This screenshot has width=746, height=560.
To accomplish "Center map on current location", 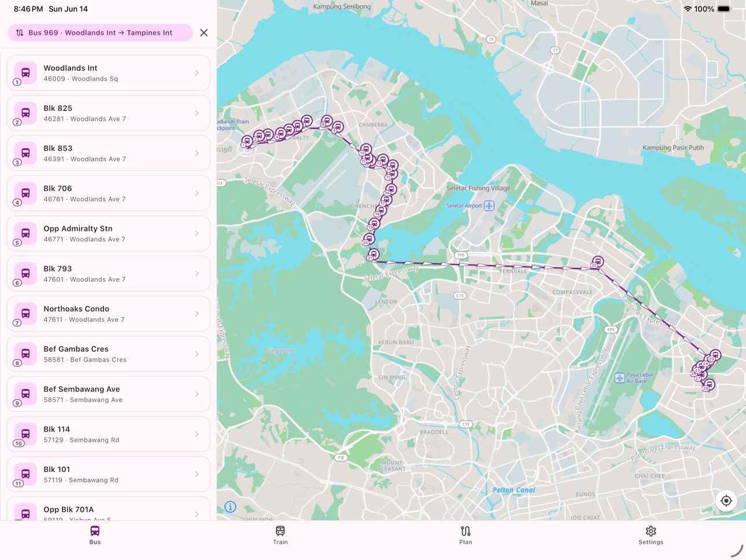I will click(726, 501).
